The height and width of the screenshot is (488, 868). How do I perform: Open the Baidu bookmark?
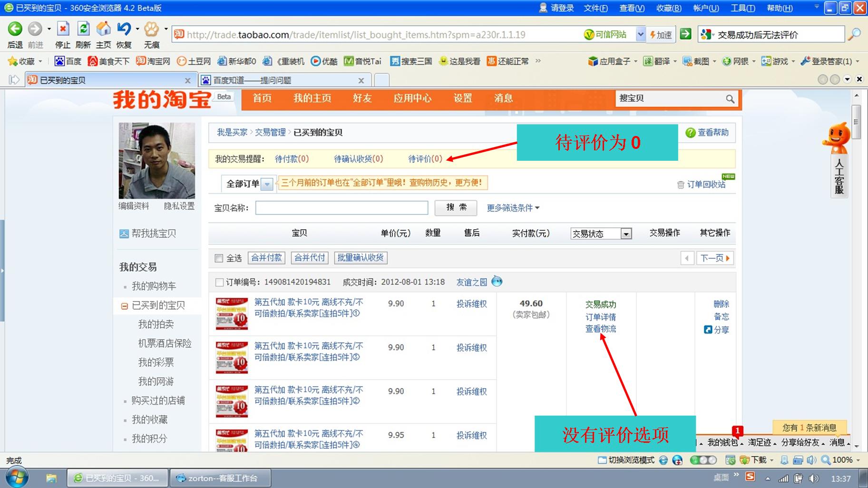(68, 61)
